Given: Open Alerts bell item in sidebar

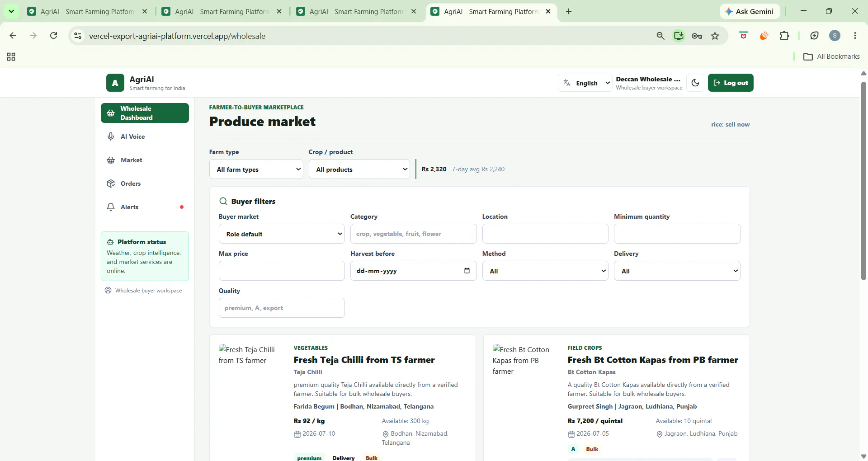Looking at the screenshot, I should [145, 207].
